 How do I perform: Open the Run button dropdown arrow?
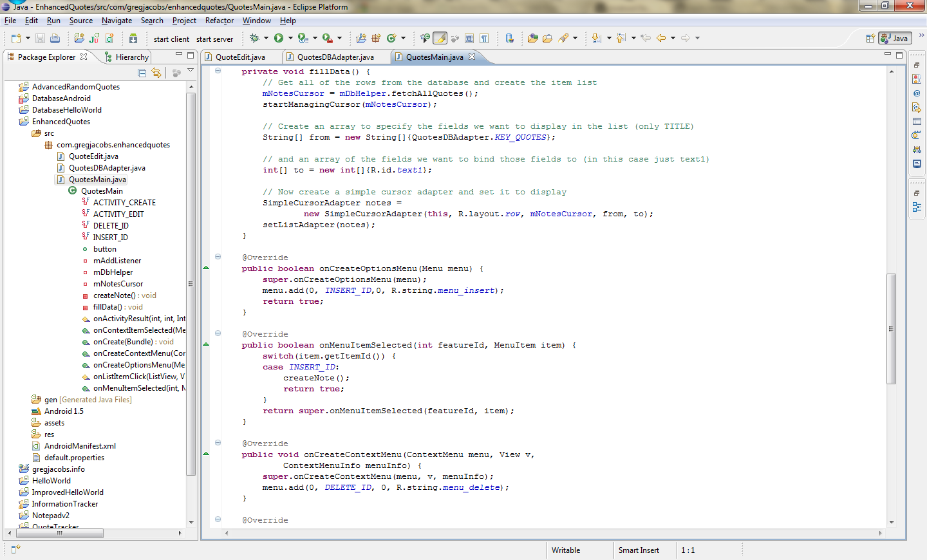tap(290, 39)
